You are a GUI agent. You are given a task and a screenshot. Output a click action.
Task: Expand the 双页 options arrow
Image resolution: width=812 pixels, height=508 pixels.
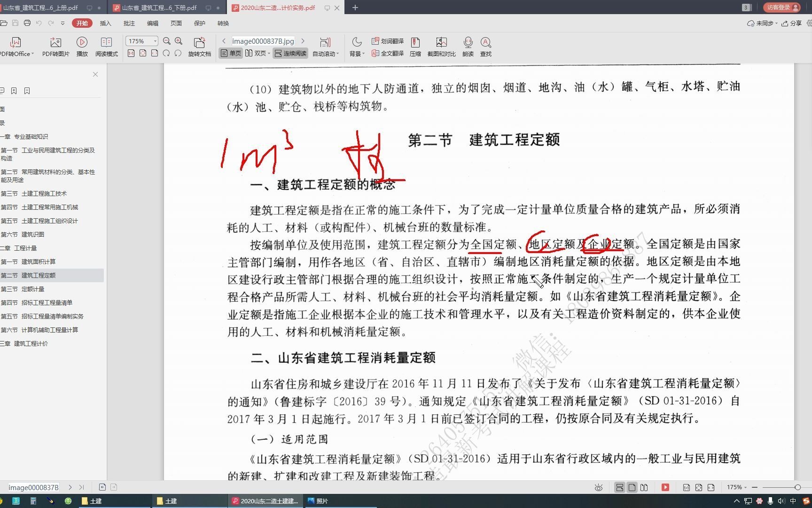coord(269,54)
